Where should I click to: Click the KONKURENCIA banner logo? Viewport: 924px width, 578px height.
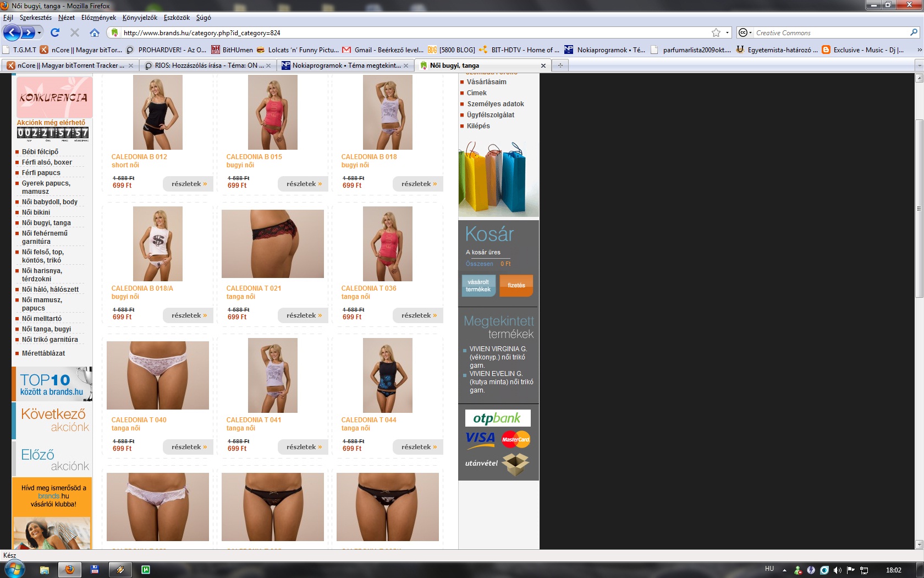tap(53, 97)
